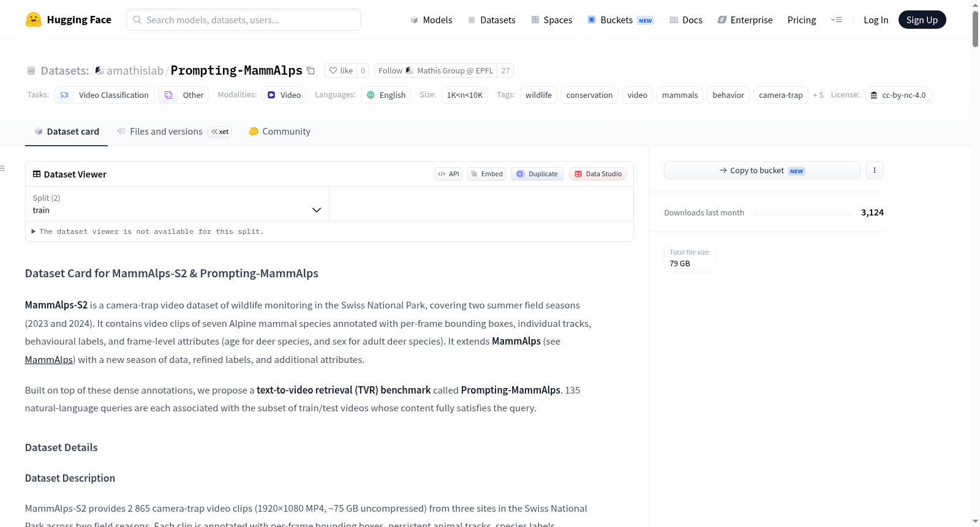Select the Other task tag

point(184,95)
